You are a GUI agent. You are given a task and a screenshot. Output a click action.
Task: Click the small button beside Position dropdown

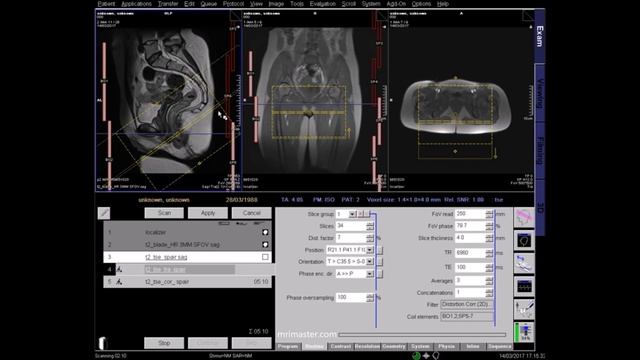point(380,250)
